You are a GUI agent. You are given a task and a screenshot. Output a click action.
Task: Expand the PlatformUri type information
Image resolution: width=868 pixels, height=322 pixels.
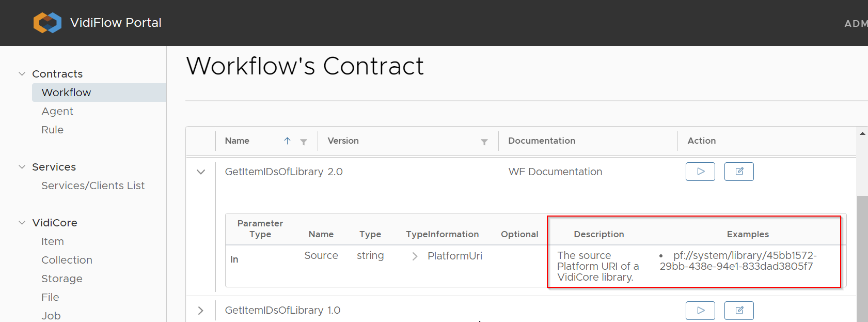click(415, 256)
